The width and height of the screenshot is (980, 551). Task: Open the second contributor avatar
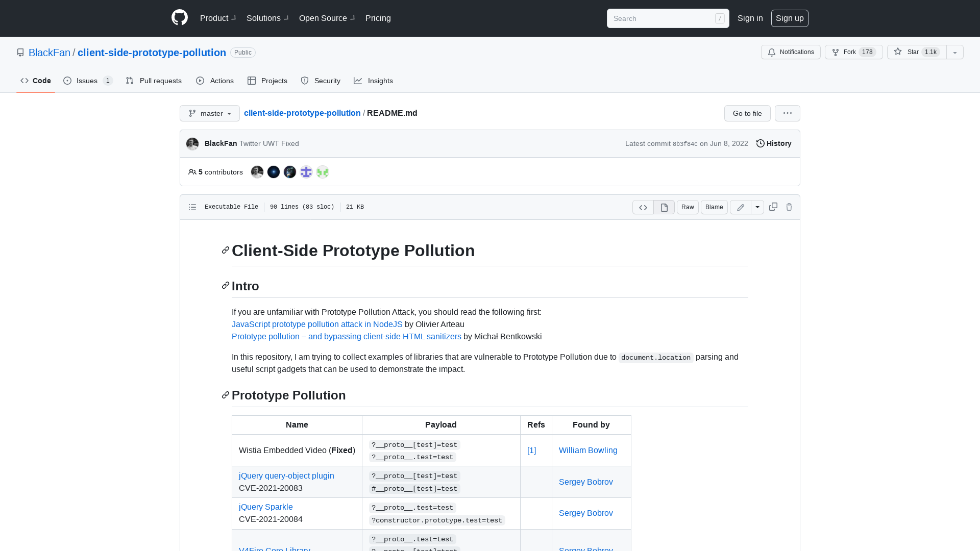coord(274,172)
